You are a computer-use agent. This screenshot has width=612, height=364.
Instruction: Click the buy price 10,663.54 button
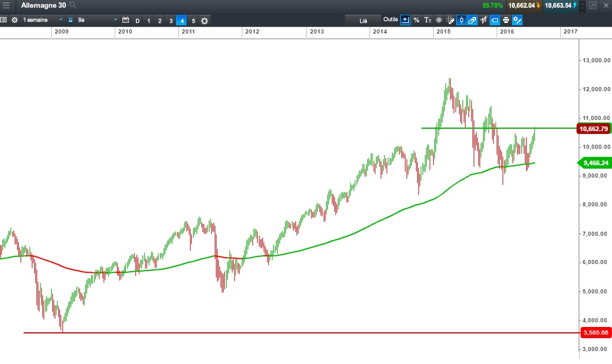pos(560,5)
